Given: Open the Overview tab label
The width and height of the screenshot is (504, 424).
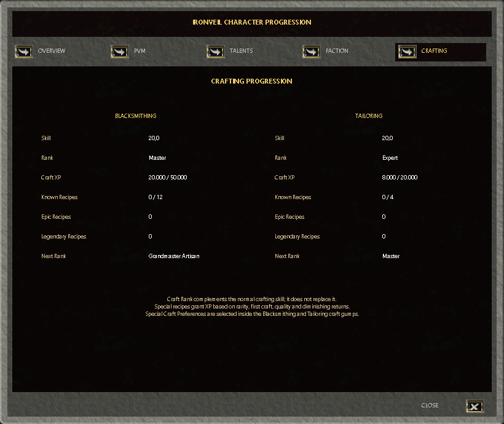Looking at the screenshot, I should click(52, 51).
